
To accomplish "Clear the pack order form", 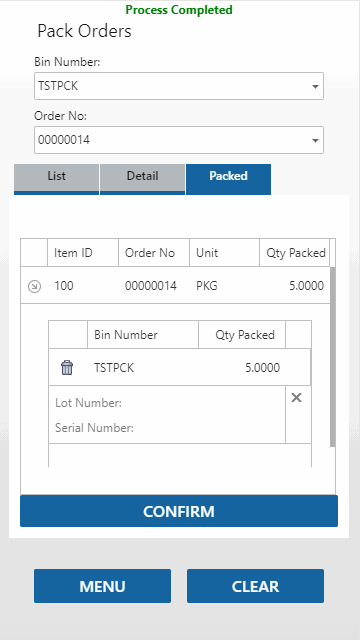I will [x=256, y=586].
